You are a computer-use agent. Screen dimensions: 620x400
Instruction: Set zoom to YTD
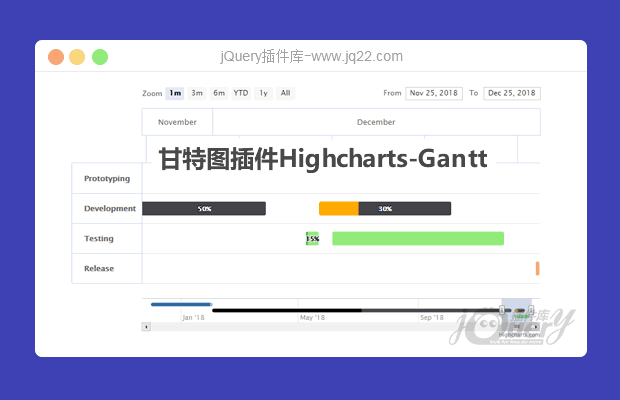pos(241,93)
